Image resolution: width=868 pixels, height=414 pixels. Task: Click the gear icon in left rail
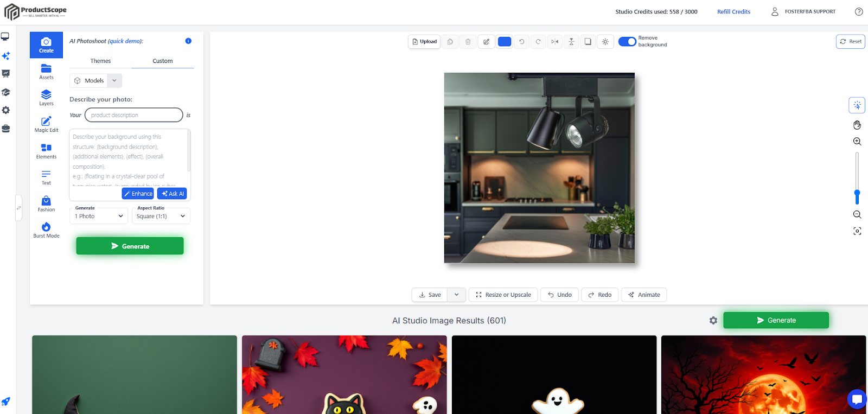(5, 110)
